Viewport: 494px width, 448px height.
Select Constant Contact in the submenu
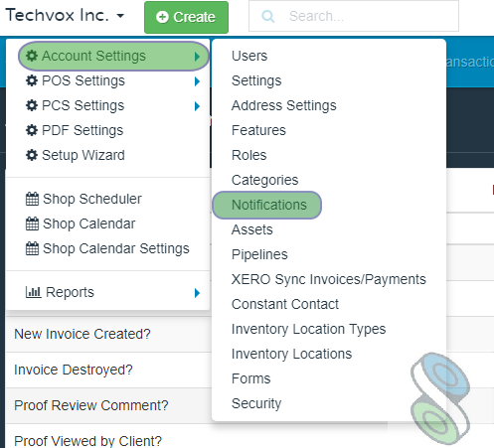point(285,304)
